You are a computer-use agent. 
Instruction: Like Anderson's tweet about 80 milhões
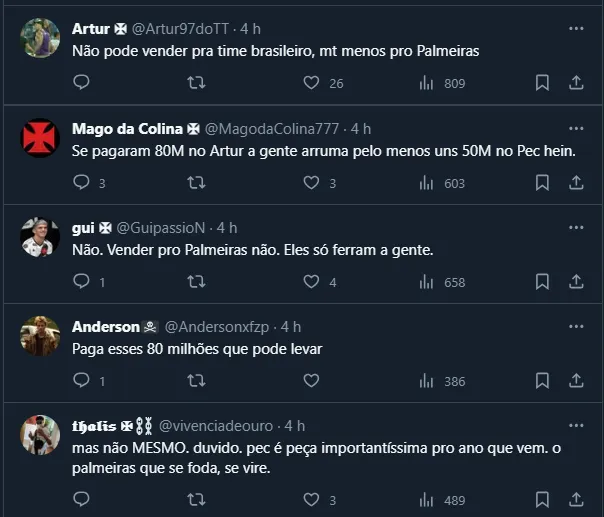[311, 381]
